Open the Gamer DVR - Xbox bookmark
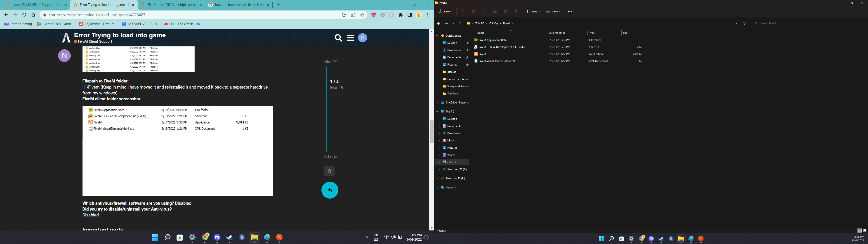 tap(56, 24)
